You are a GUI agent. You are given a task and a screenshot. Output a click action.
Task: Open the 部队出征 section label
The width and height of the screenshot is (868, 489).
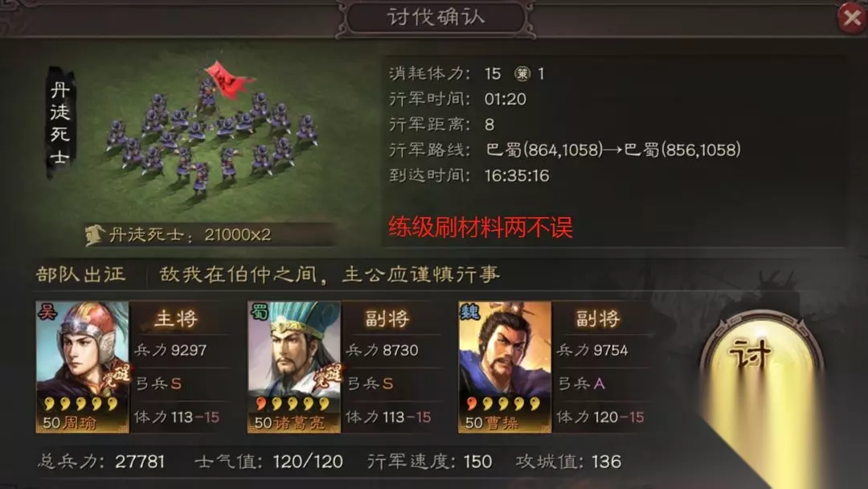pyautogui.click(x=81, y=274)
